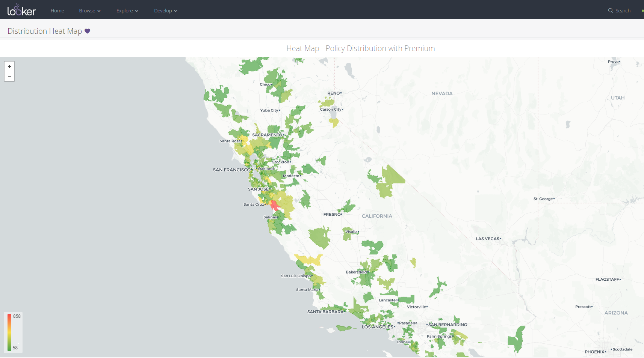644x358 pixels.
Task: Click the search magnifier icon
Action: pyautogui.click(x=611, y=11)
